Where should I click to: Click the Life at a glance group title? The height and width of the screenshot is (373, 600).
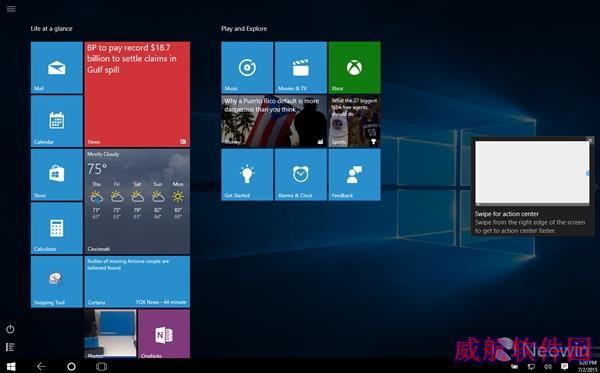(x=51, y=29)
